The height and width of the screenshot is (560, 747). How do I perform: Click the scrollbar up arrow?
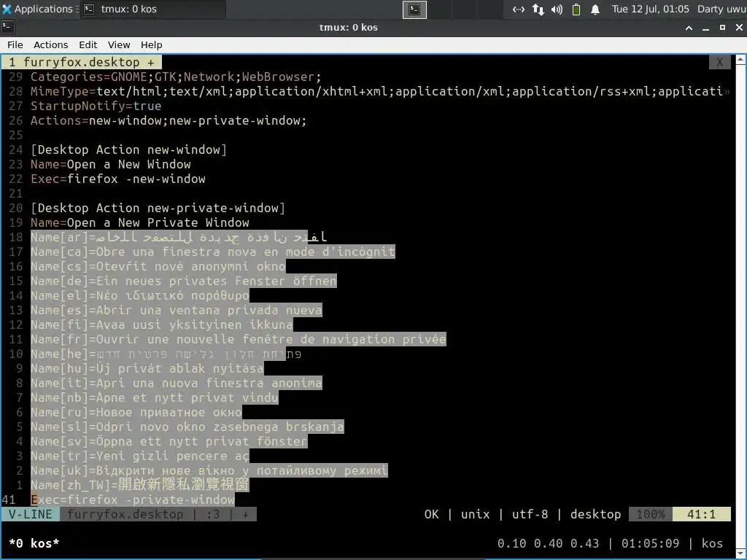(741, 60)
